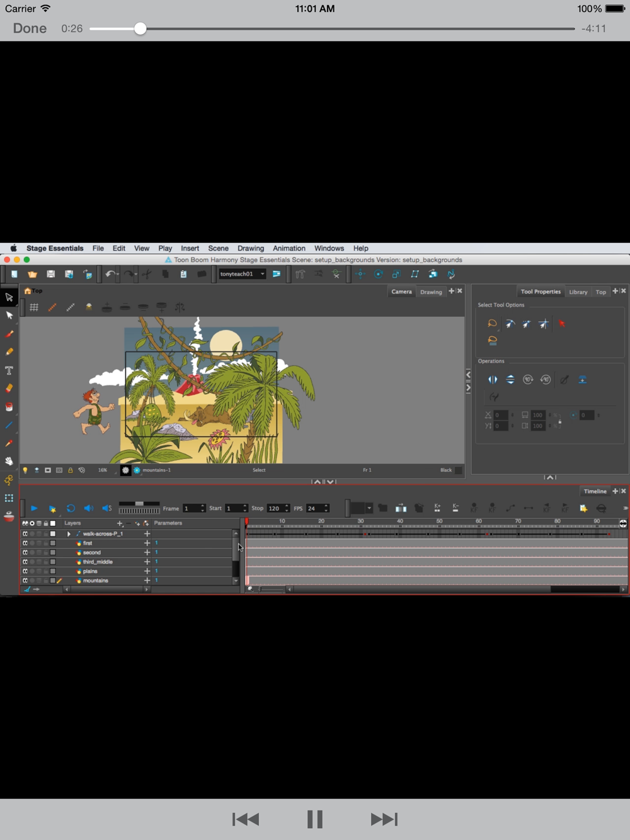This screenshot has height=840, width=630.
Task: Collapse the panel with arrow under Tool Properties
Action: (x=550, y=477)
